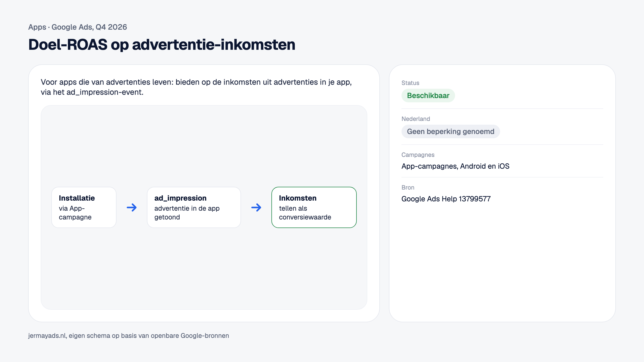Click the text 'App-campagnes, Android en iOS'
This screenshot has width=644, height=362.
(455, 166)
